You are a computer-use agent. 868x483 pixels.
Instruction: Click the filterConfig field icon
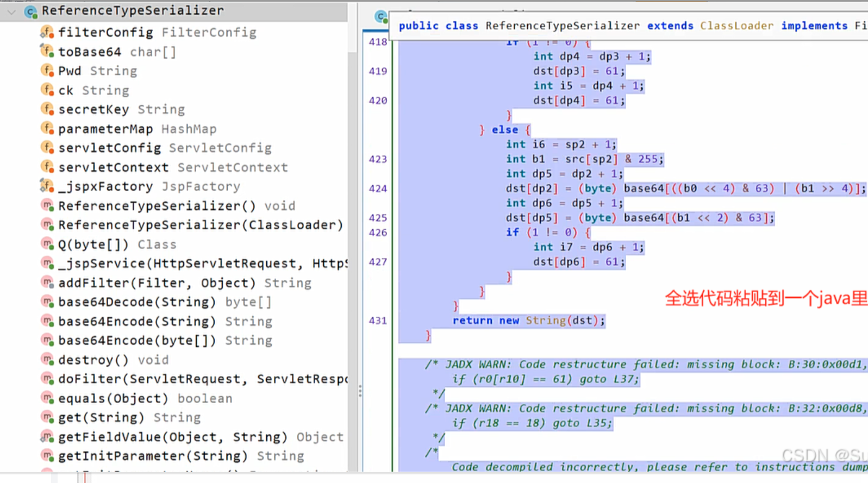47,33
